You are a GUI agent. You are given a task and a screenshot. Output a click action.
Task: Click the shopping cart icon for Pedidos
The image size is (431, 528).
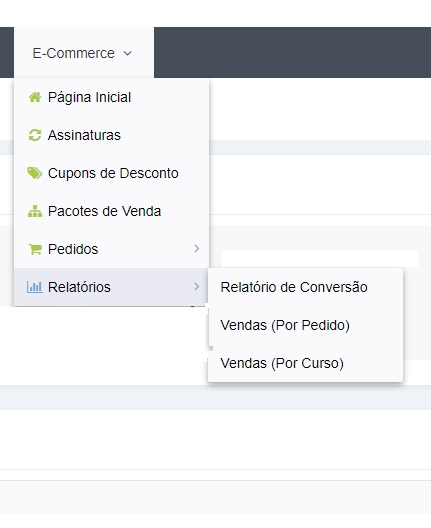[35, 249]
